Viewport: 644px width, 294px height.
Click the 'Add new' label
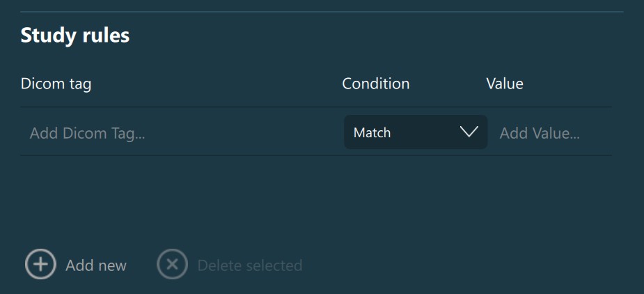[x=96, y=265]
